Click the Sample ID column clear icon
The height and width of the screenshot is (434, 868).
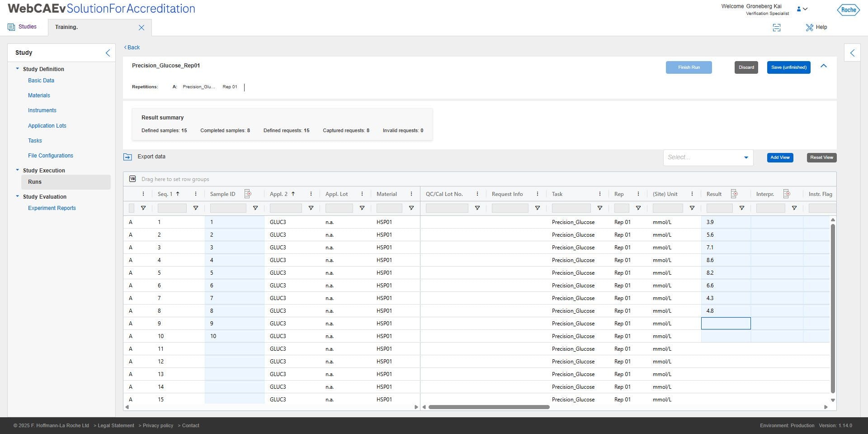[x=248, y=194]
